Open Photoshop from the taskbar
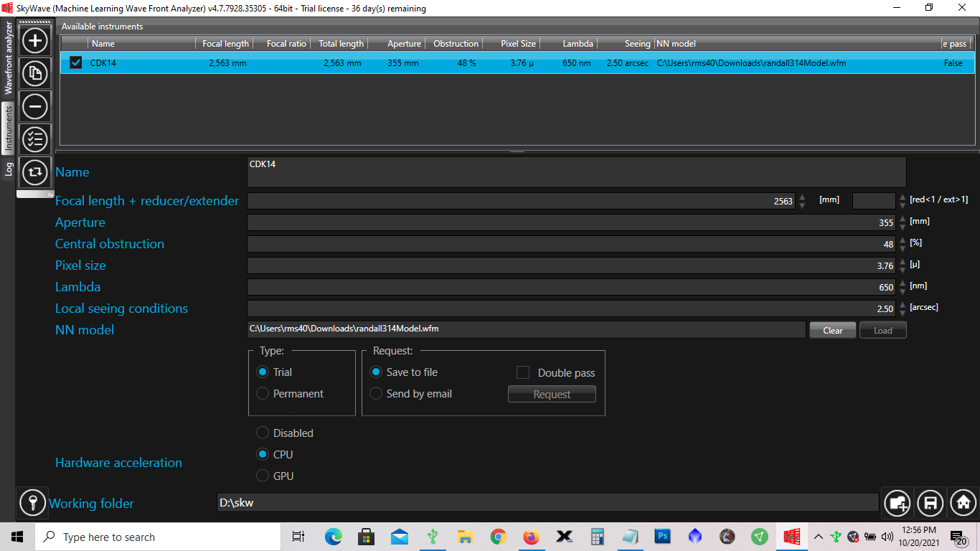The width and height of the screenshot is (980, 551). pos(662,537)
